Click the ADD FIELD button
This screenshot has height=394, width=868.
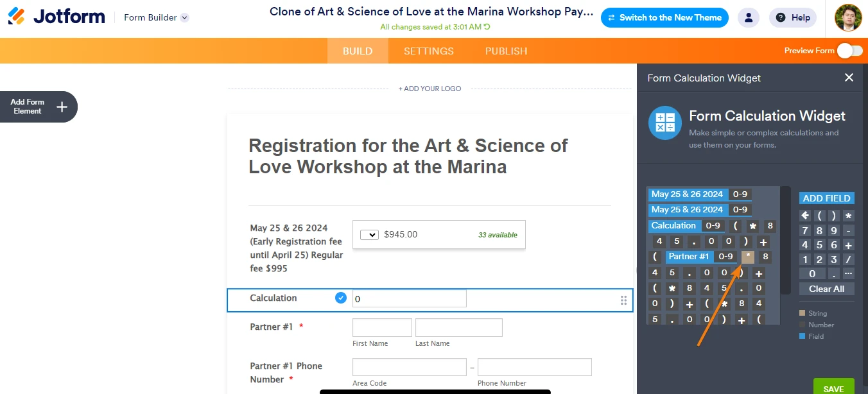[x=827, y=198]
